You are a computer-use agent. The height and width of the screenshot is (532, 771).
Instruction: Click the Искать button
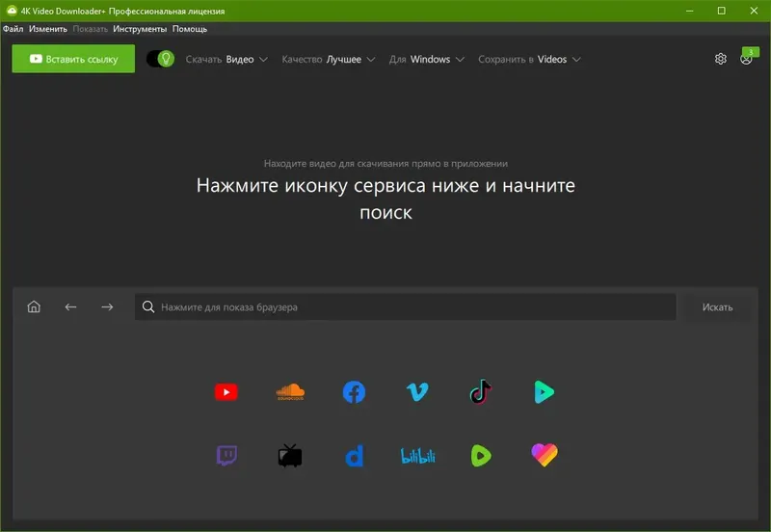(717, 307)
